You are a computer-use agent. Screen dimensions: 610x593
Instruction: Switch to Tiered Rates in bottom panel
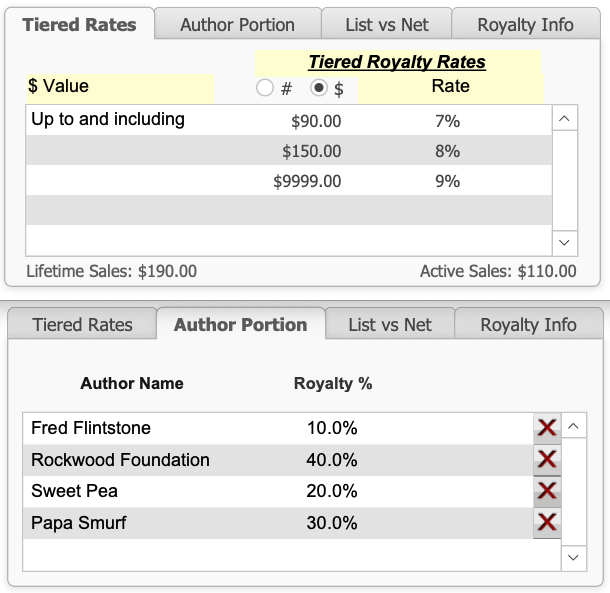[x=82, y=325]
